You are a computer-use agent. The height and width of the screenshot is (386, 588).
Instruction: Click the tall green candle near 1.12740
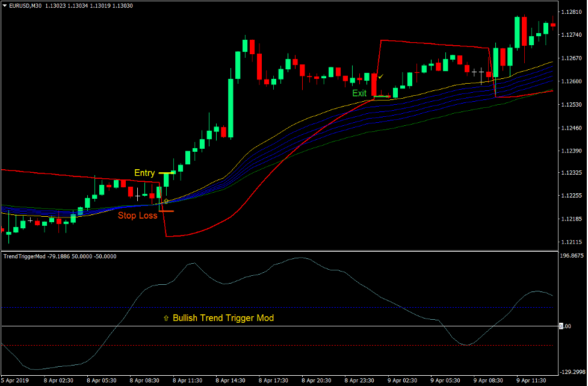click(x=518, y=33)
